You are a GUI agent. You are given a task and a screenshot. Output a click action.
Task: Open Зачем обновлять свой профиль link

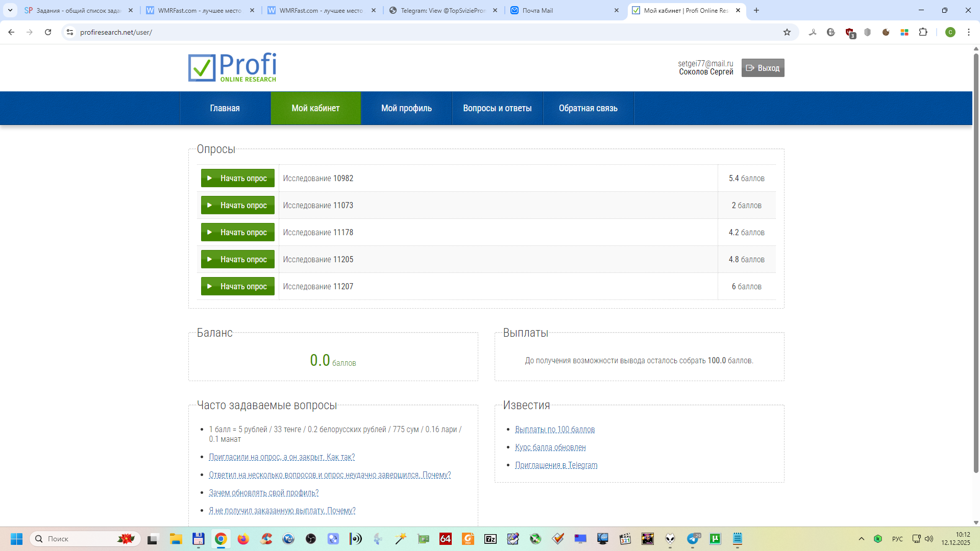coord(263,493)
